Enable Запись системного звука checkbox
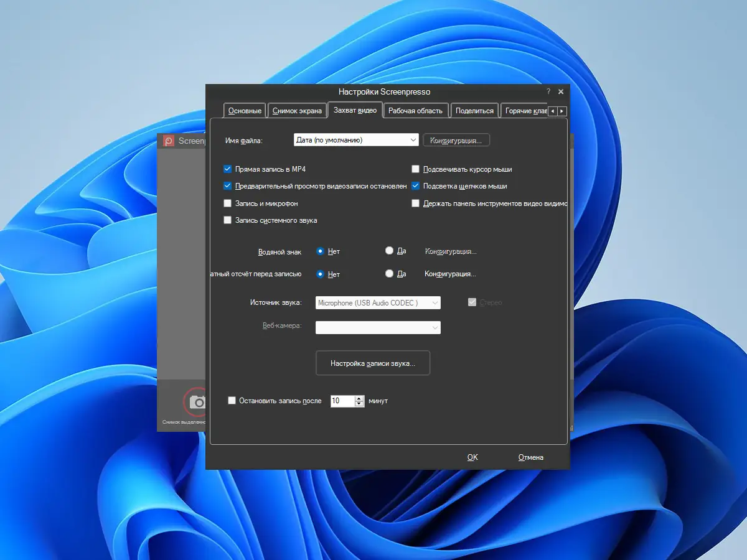 coord(227,220)
